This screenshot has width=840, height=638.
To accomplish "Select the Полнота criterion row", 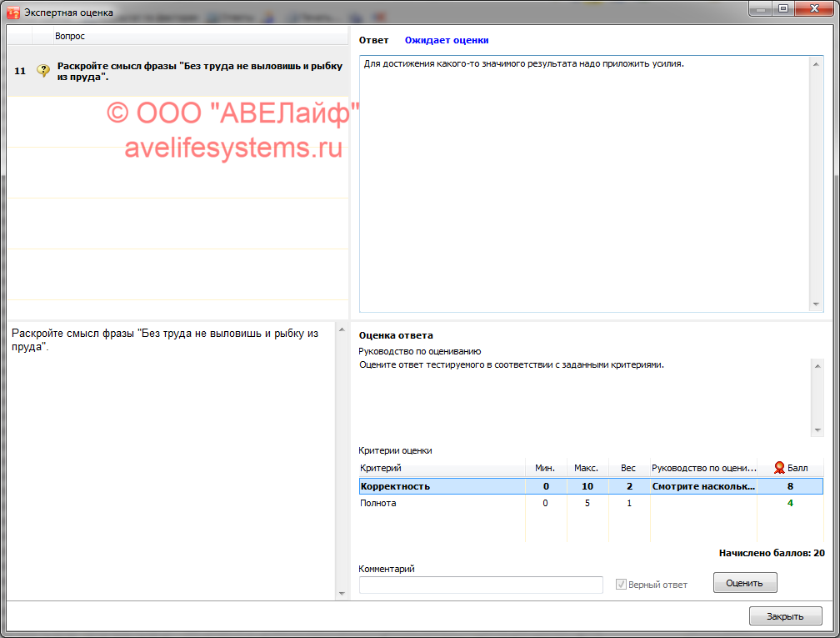I will 442,504.
